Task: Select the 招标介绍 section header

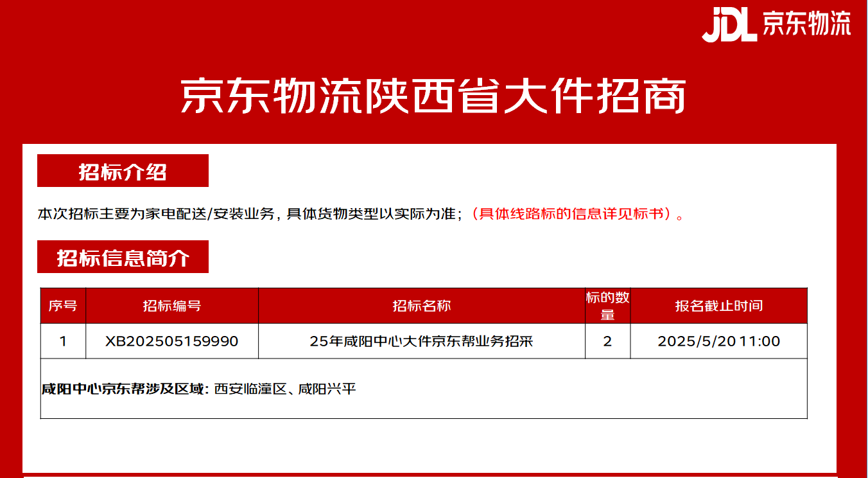Action: pyautogui.click(x=123, y=171)
